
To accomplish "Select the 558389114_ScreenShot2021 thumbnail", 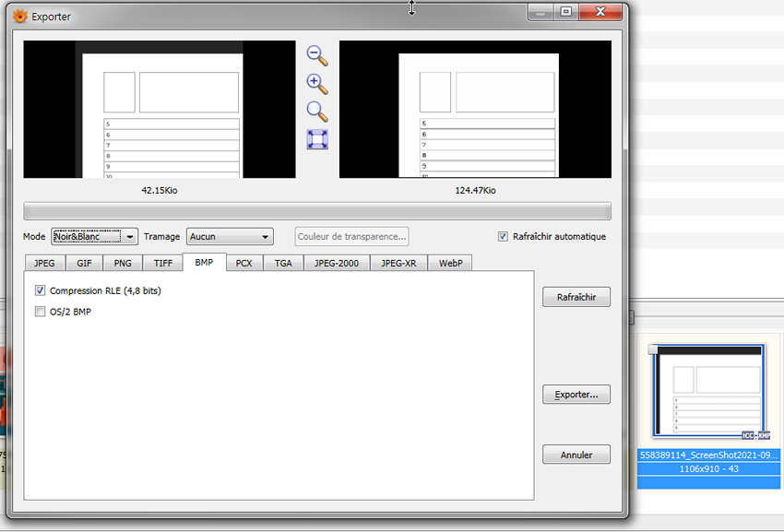I will click(x=706, y=392).
